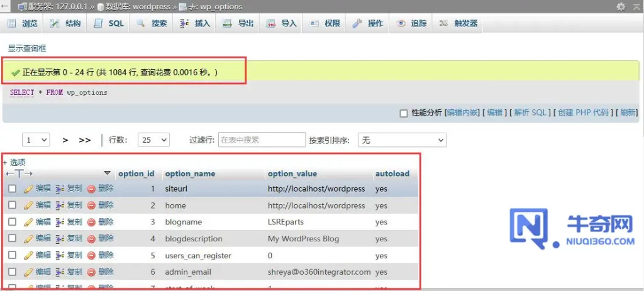Click pencil edit icon in blogname row
This screenshot has width=644, height=291.
pyautogui.click(x=29, y=222)
